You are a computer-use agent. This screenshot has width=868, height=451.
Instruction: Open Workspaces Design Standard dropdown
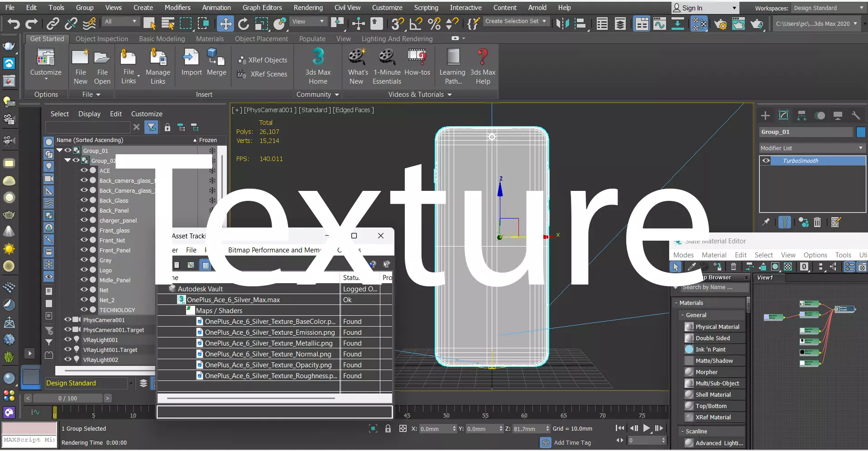pos(829,8)
